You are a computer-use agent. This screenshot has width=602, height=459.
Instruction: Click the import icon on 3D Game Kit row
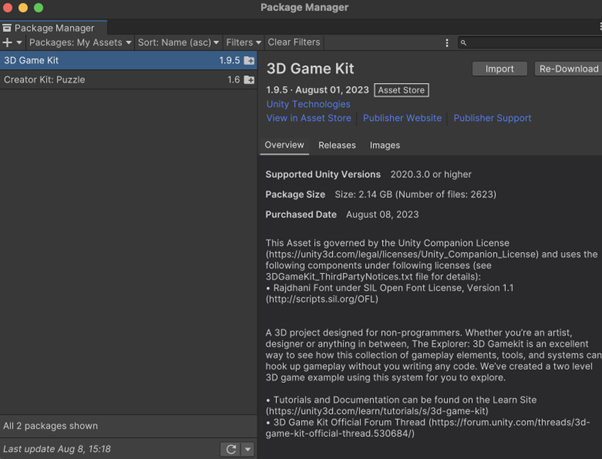click(x=249, y=60)
